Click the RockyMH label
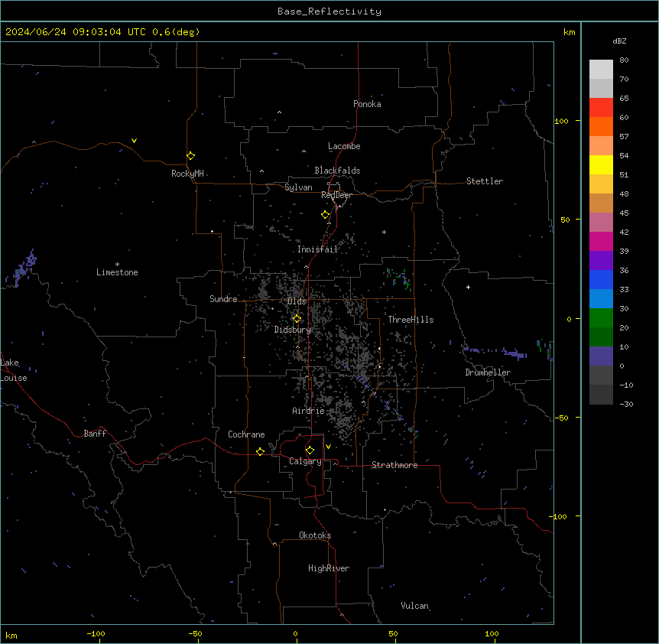659x644 pixels. pyautogui.click(x=187, y=174)
